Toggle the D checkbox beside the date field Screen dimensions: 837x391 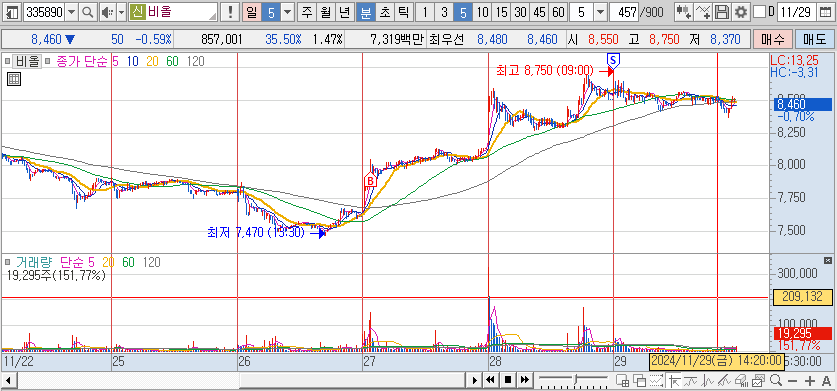pyautogui.click(x=761, y=12)
